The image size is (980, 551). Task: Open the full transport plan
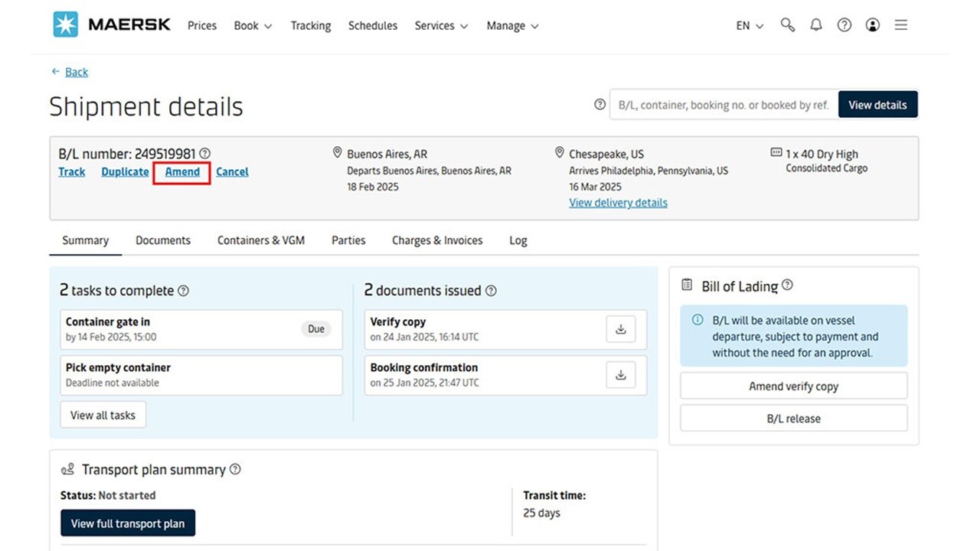click(127, 523)
